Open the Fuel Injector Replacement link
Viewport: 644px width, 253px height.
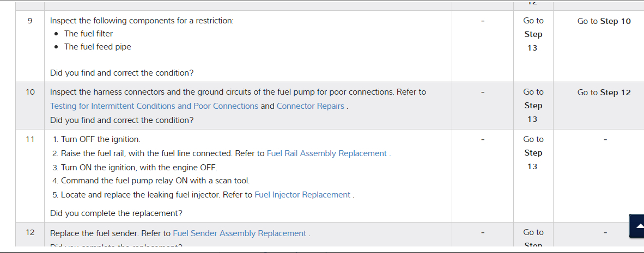pos(302,195)
